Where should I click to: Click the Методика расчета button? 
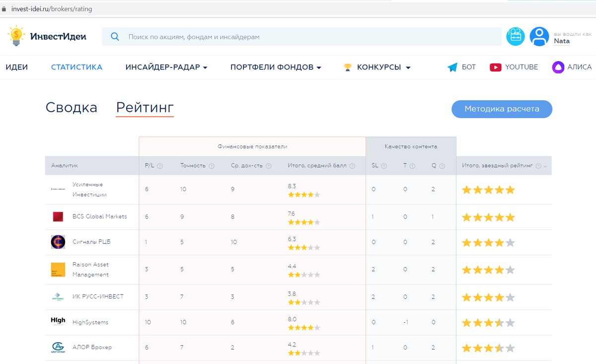(x=502, y=109)
